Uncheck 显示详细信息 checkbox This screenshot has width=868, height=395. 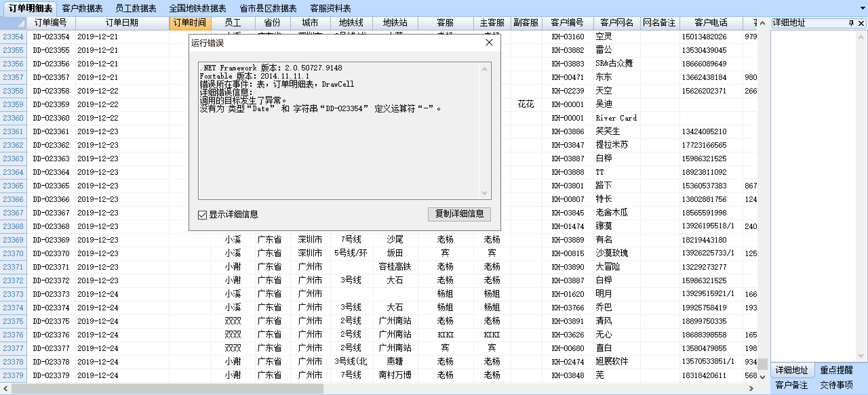click(202, 215)
